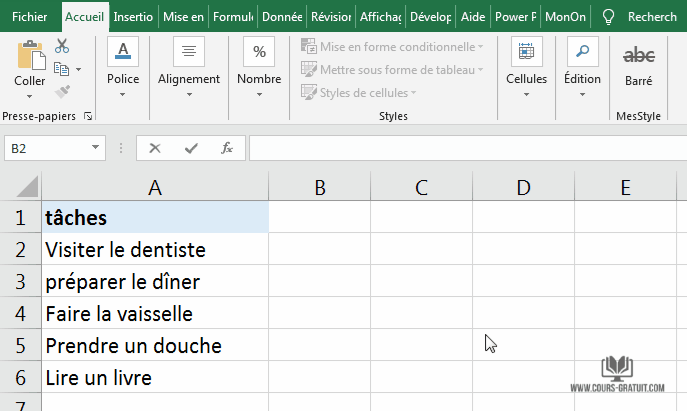
Task: Select column D header
Action: coord(524,187)
